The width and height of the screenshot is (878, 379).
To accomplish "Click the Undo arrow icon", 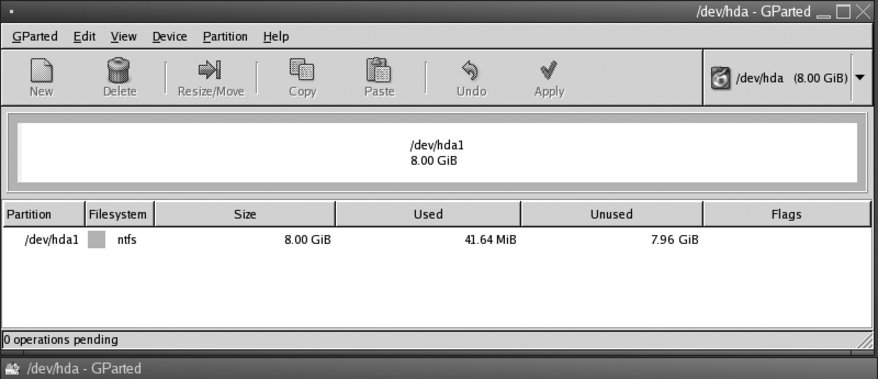I will [470, 71].
